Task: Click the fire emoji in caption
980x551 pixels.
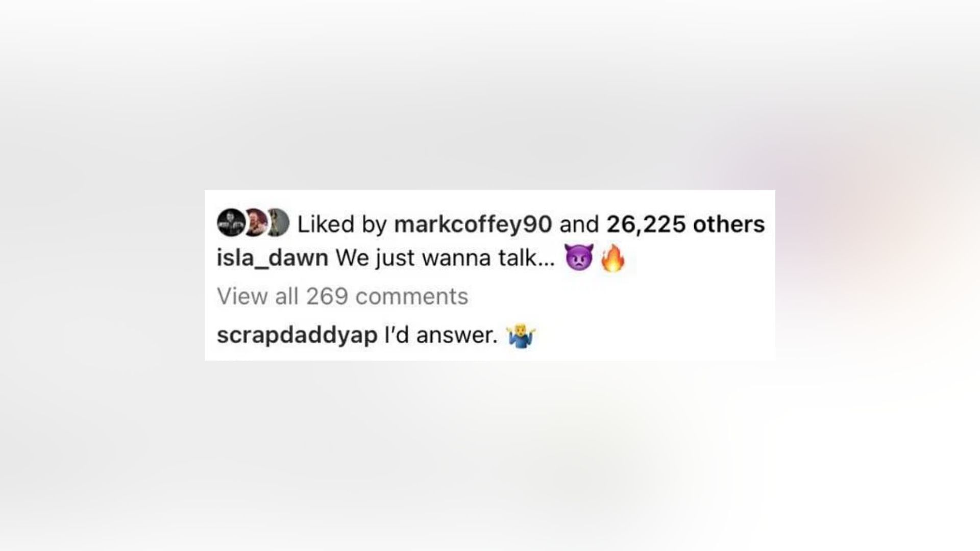Action: coord(612,257)
